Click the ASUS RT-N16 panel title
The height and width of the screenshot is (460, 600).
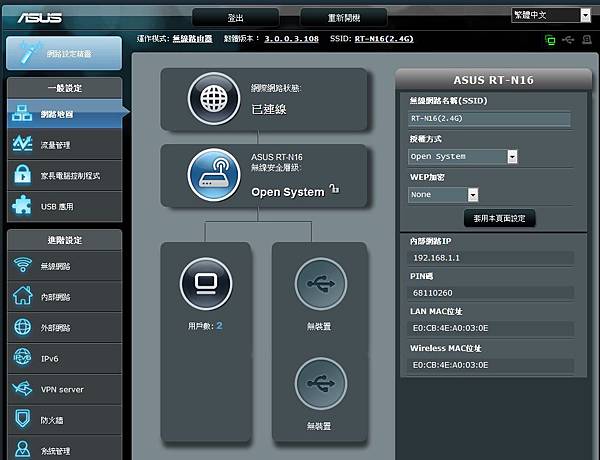[x=493, y=80]
